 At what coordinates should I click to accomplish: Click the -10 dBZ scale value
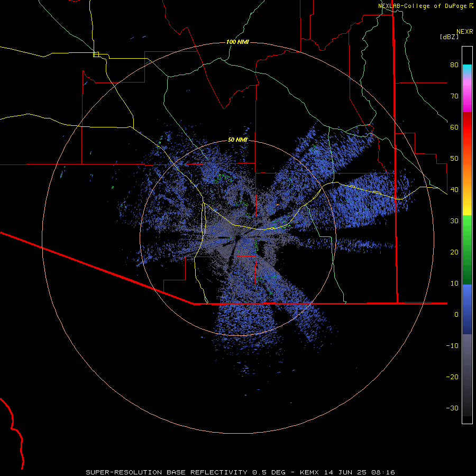[x=452, y=346]
